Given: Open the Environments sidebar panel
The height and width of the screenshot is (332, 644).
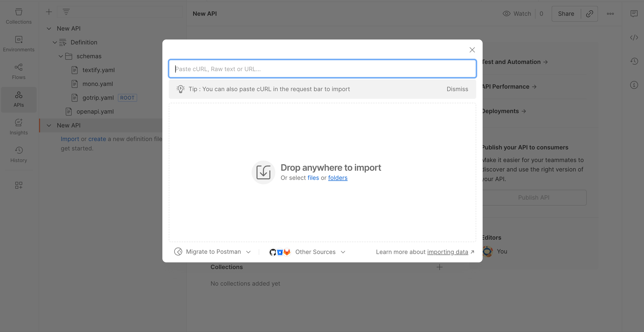Looking at the screenshot, I should tap(19, 44).
